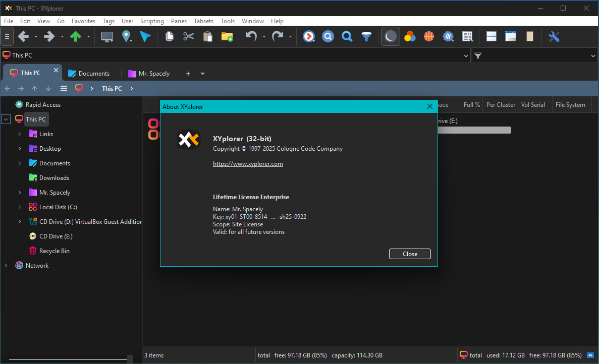Sort by the File System column

(570, 104)
